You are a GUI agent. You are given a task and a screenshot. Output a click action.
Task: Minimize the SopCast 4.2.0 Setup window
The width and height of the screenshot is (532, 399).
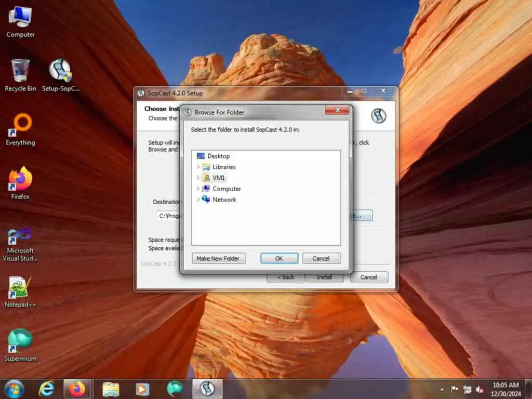pyautogui.click(x=350, y=91)
